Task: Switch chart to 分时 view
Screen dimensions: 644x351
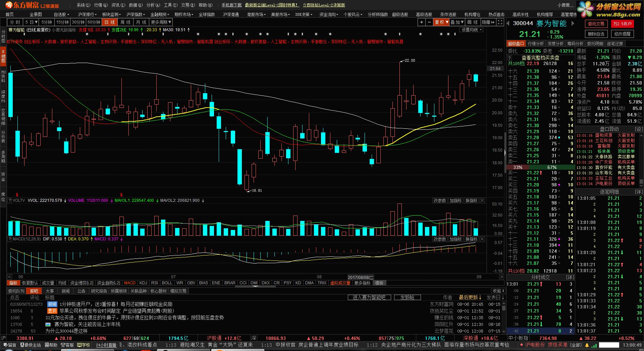Action: [x=15, y=22]
